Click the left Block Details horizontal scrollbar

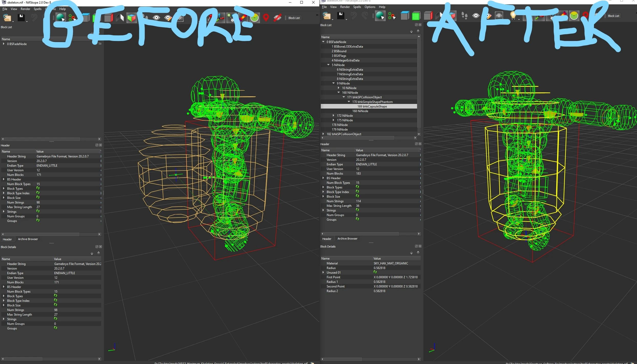coord(24,359)
